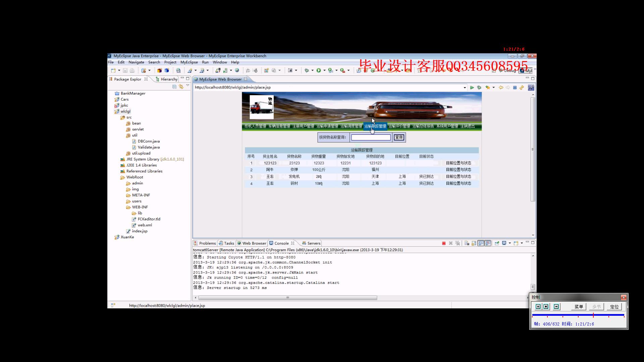This screenshot has width=644, height=362.
Task: Open 司机人员管理 in page navigation
Action: tap(255, 126)
